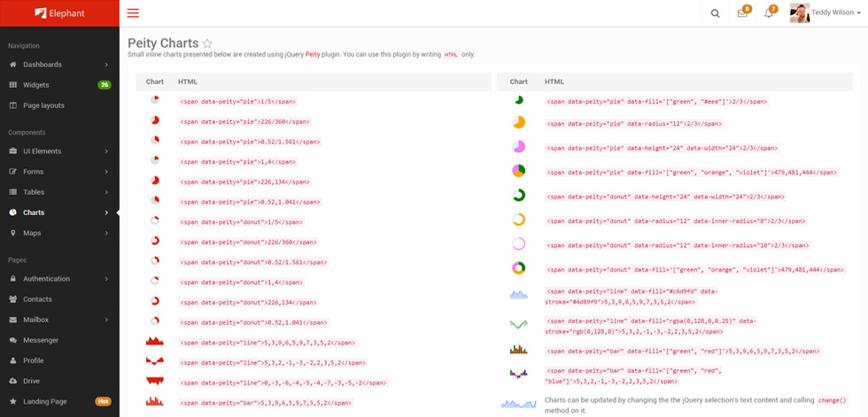The height and width of the screenshot is (417, 868).
Task: Open the search magnifier icon
Action: [x=716, y=14]
